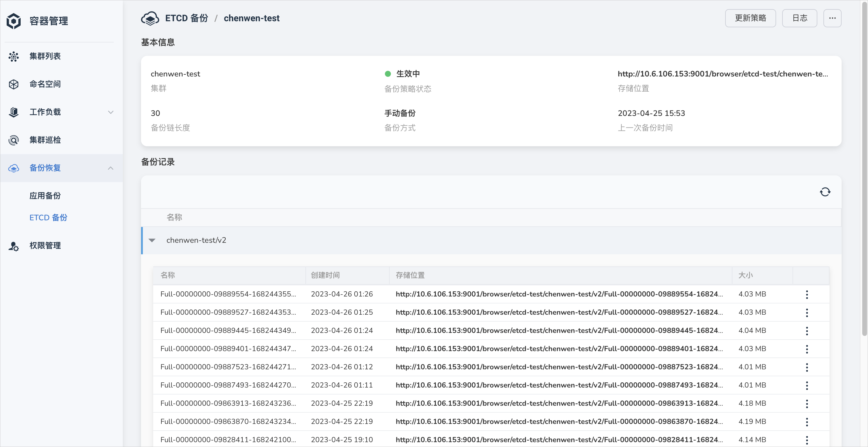868x447 pixels.
Task: Click the page vertical scrollbar thumb
Action: point(864,168)
